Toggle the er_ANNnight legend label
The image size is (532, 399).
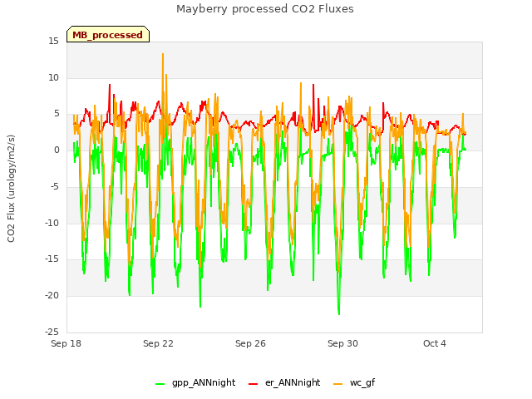click(293, 382)
